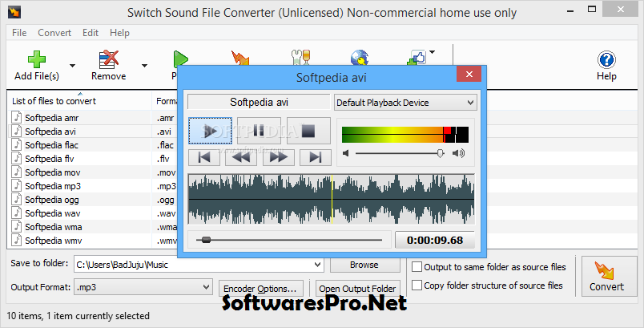Expand the thumbs-up share dropdown arrow
The height and width of the screenshot is (328, 644).
pos(432,52)
